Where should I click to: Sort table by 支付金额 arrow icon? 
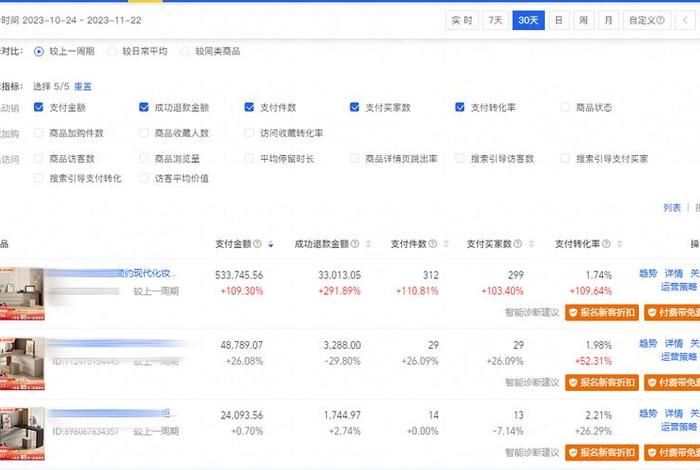[270, 244]
